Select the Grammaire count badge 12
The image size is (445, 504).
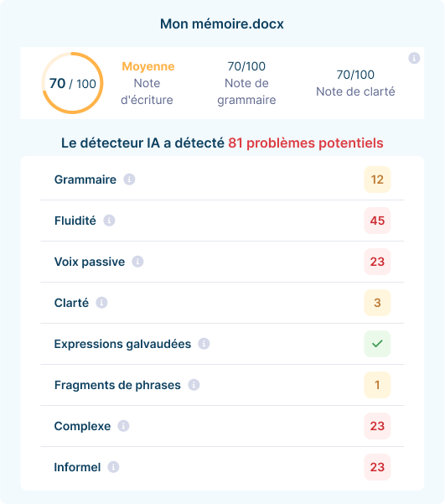coord(377,179)
